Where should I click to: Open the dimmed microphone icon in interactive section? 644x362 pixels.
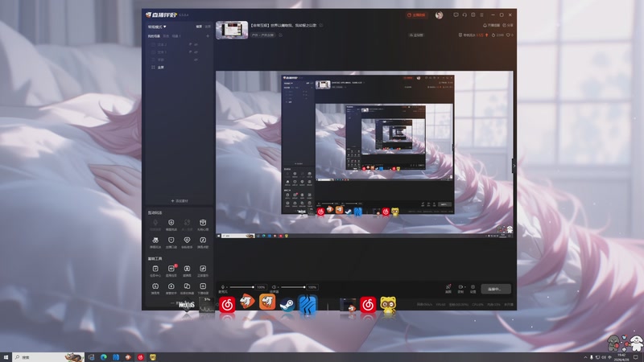(x=155, y=224)
